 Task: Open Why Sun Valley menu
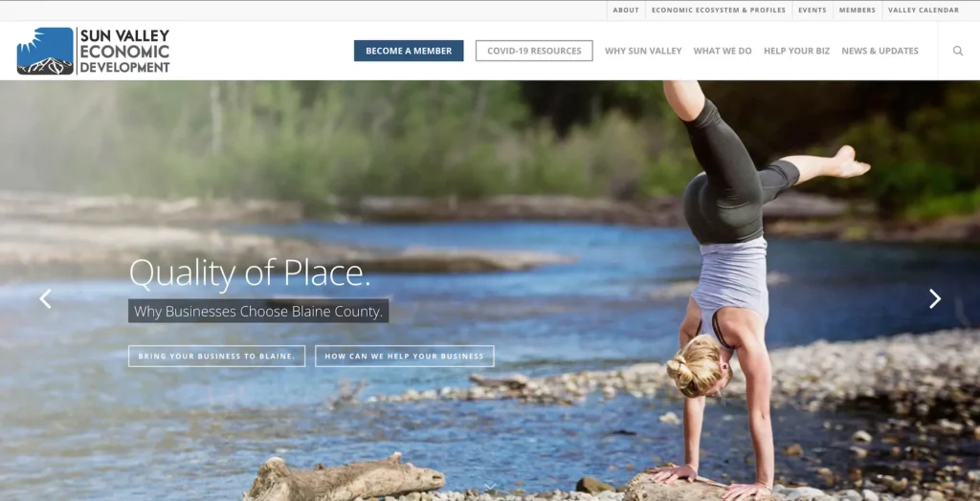click(643, 51)
